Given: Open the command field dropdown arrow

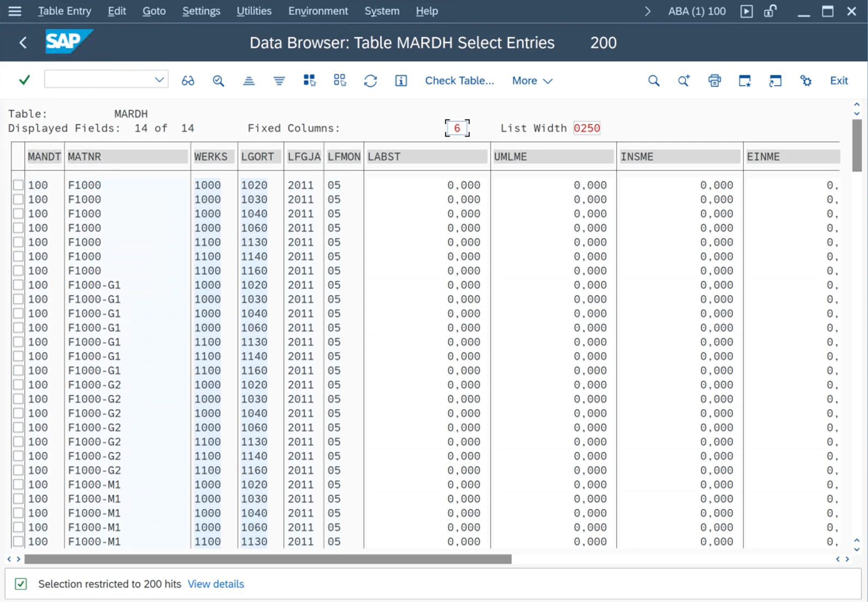Looking at the screenshot, I should (159, 80).
